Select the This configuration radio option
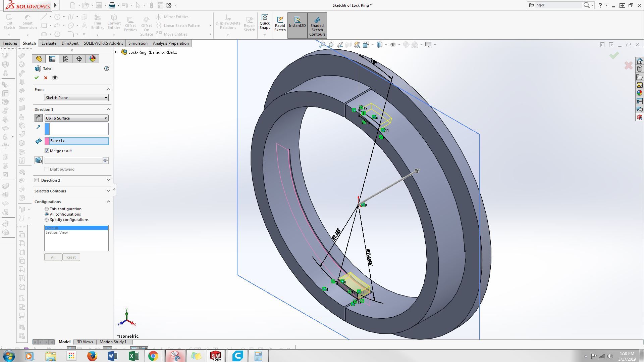The image size is (644, 362). (x=47, y=209)
